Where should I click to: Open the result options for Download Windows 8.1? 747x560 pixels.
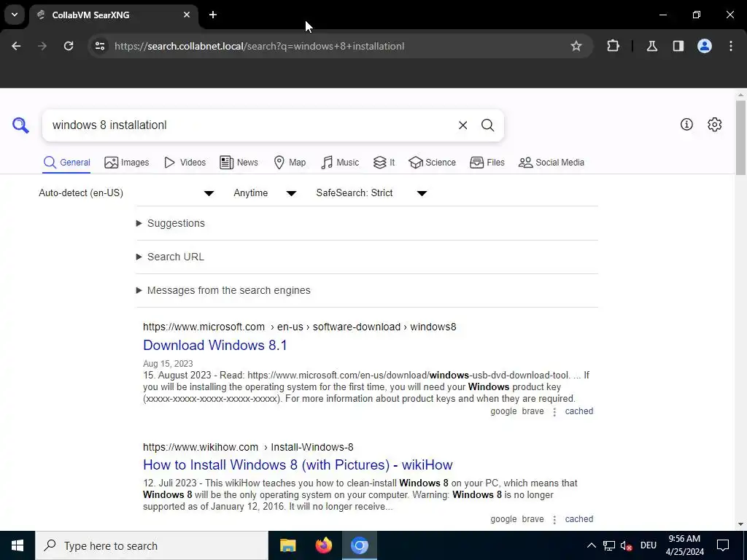[x=554, y=412]
